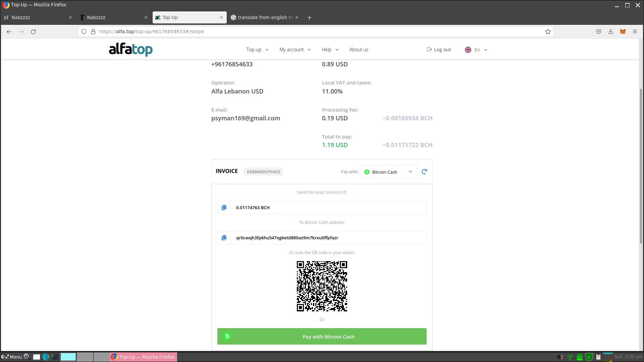Save page to Pocket
Viewport: 644px width, 362px height.
[x=599, y=32]
